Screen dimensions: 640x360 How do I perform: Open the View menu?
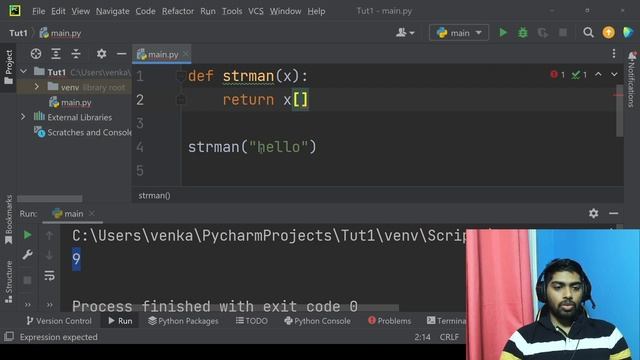pos(80,11)
